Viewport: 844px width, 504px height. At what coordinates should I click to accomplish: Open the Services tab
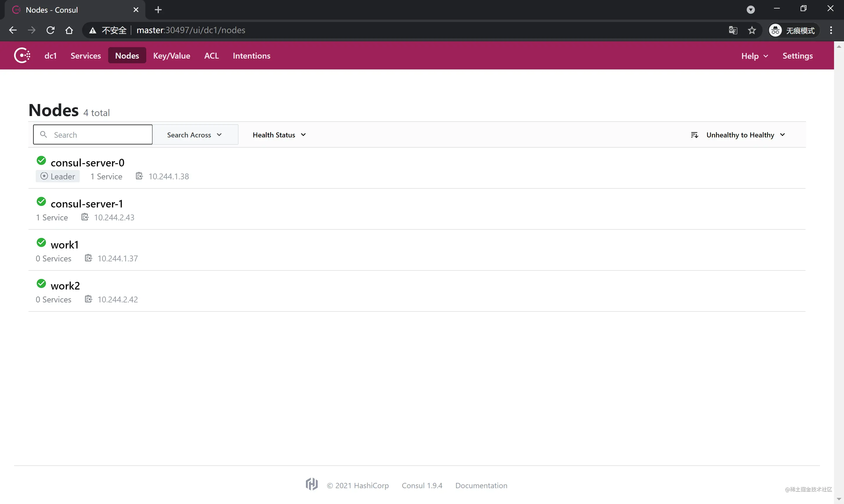coord(86,56)
